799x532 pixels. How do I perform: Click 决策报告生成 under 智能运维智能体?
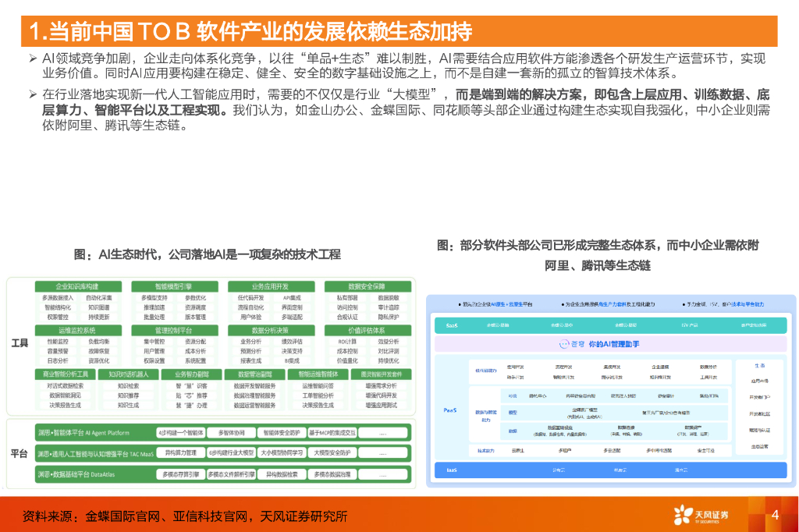(318, 405)
